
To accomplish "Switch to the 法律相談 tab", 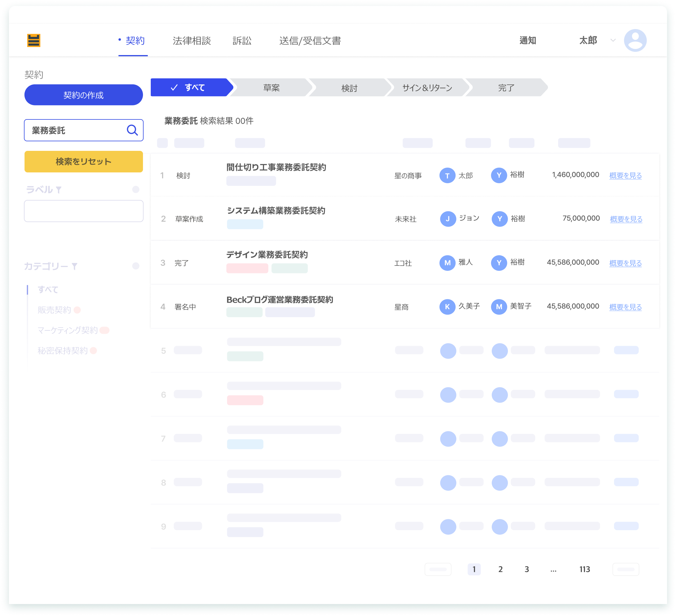I will pos(191,41).
